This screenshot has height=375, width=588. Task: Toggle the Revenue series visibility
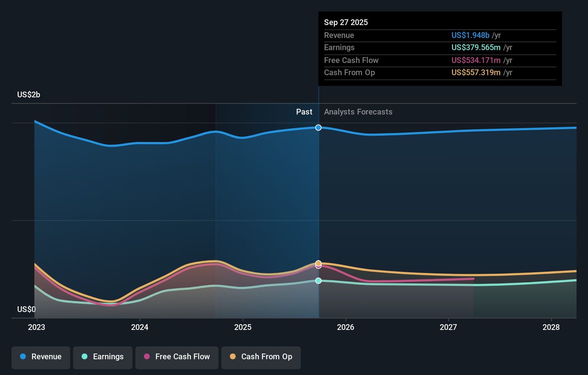pyautogui.click(x=40, y=357)
